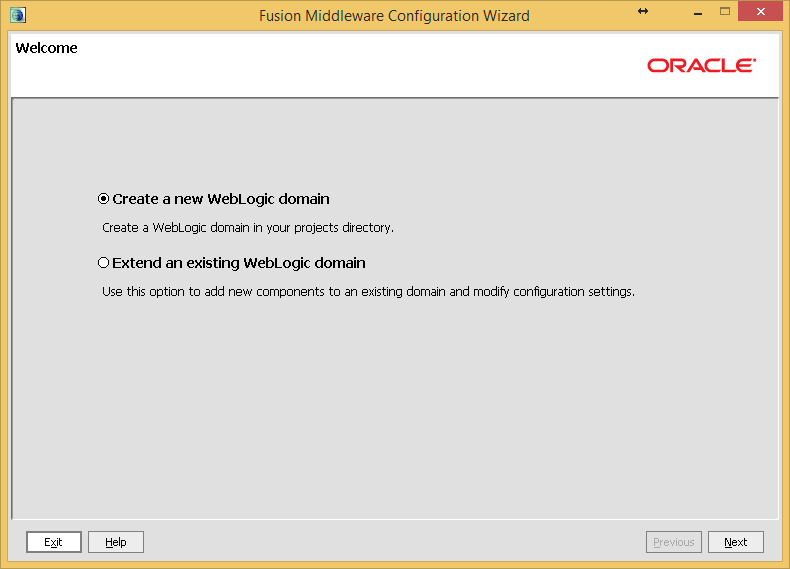Viewport: 790px width, 569px height.
Task: Select Extend an existing WebLogic domain option
Action: 103,263
